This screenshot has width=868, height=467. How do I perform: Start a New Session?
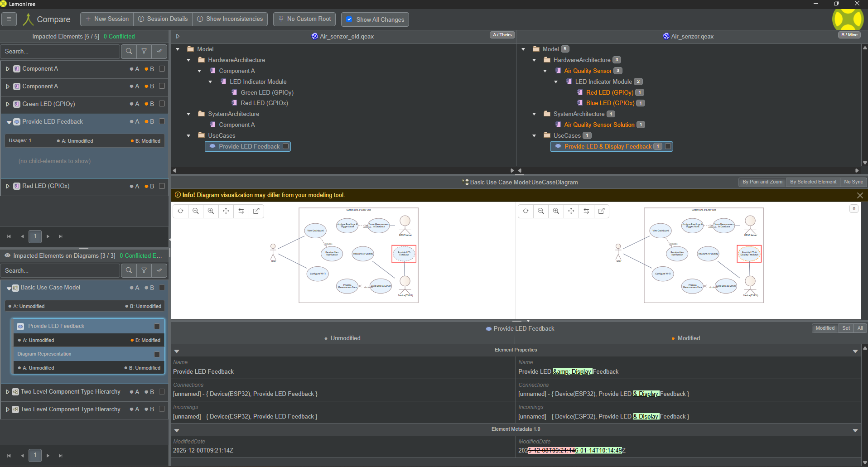[107, 19]
